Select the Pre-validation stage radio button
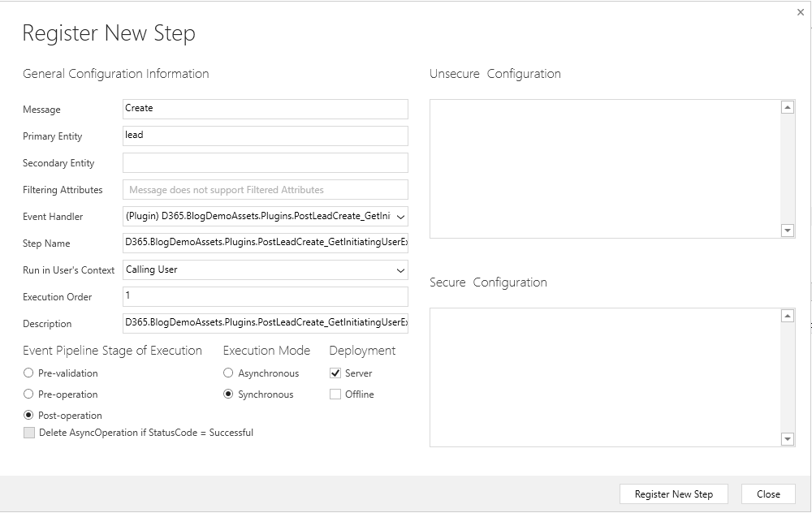812x513 pixels. 29,373
